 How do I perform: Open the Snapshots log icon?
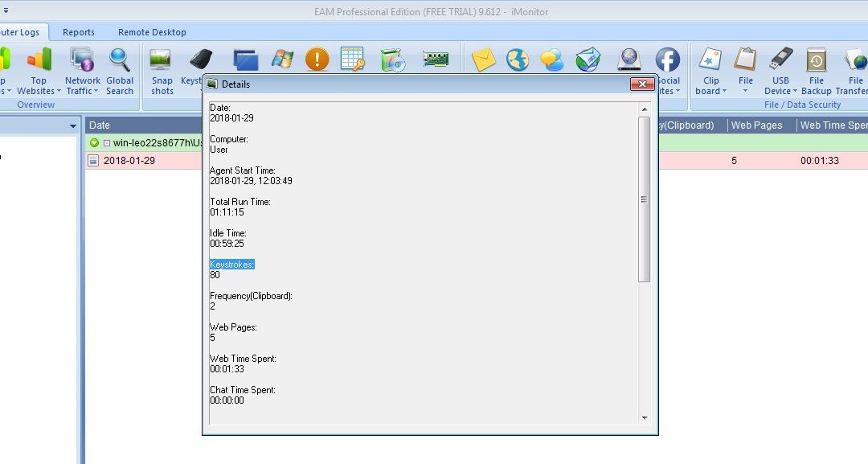161,60
